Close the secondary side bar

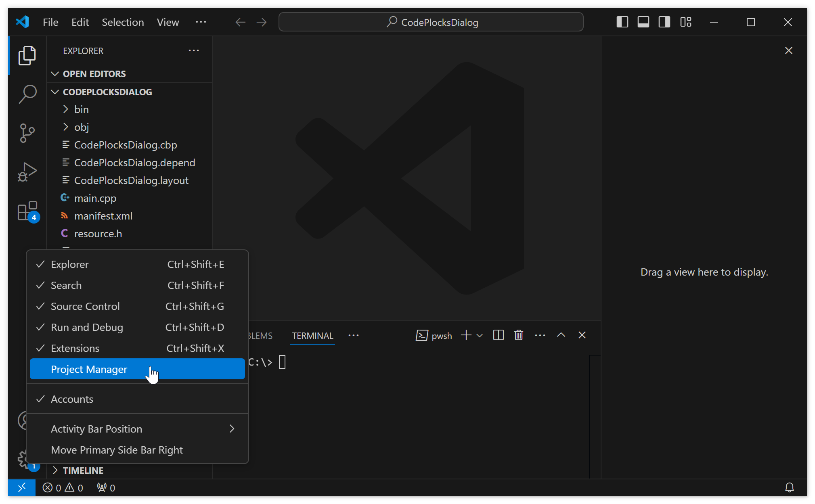pyautogui.click(x=788, y=50)
